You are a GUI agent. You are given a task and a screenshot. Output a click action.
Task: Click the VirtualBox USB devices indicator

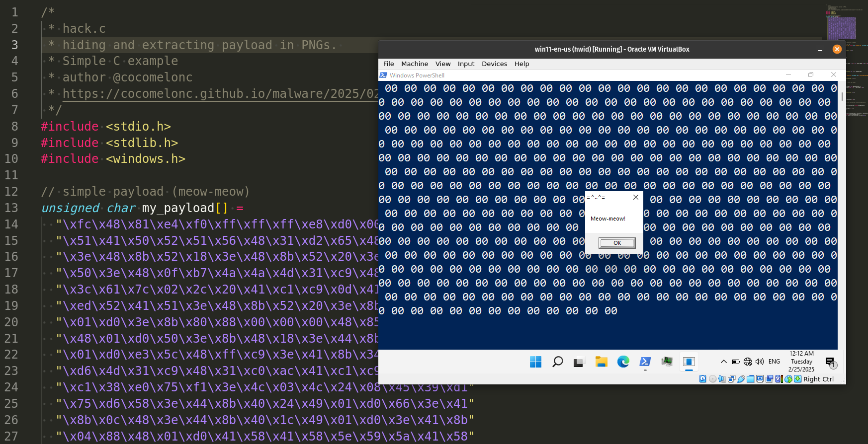[x=741, y=379]
